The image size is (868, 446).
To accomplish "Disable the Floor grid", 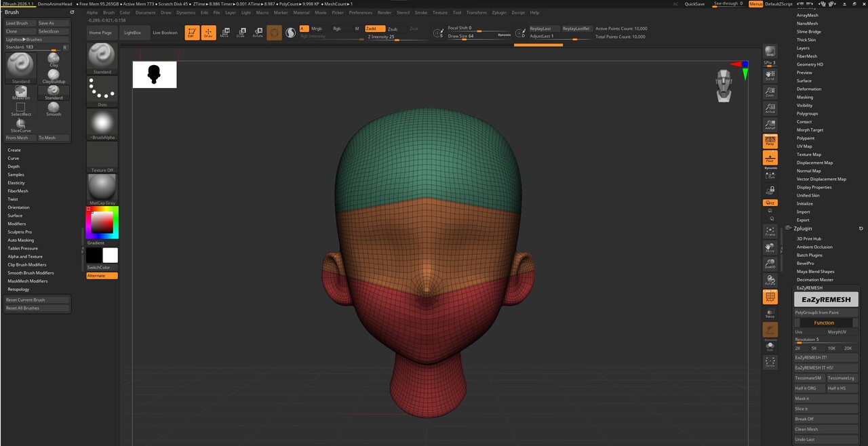I will pyautogui.click(x=770, y=158).
